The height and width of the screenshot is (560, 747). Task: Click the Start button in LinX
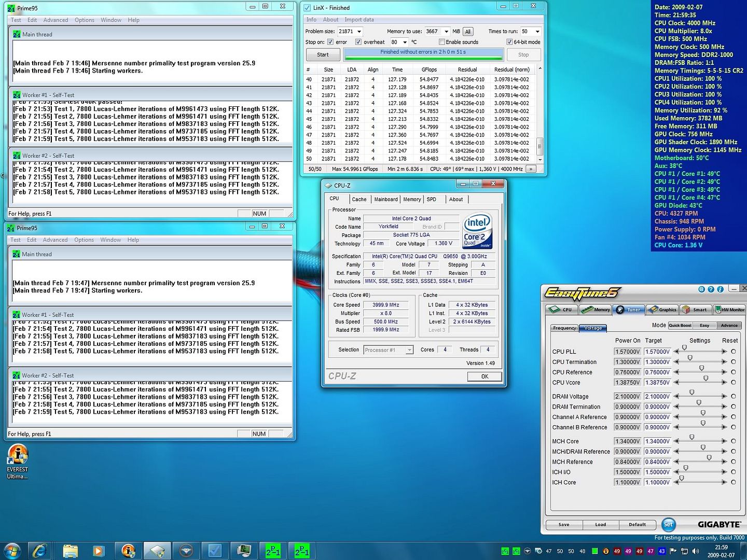[323, 54]
